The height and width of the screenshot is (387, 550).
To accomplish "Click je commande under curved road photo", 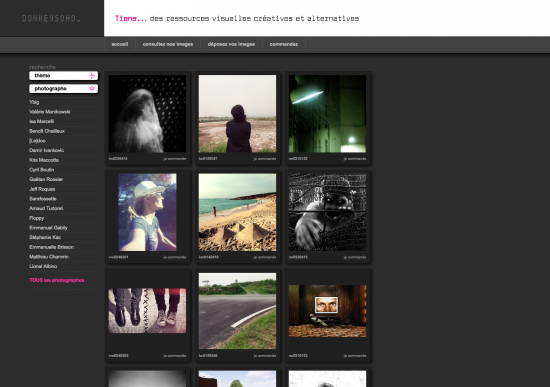I will coord(265,356).
